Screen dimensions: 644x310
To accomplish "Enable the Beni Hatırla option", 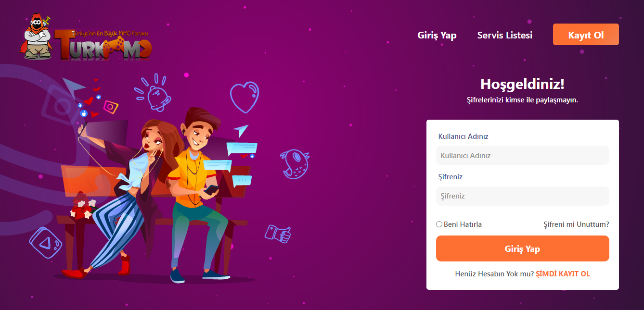I will point(439,224).
